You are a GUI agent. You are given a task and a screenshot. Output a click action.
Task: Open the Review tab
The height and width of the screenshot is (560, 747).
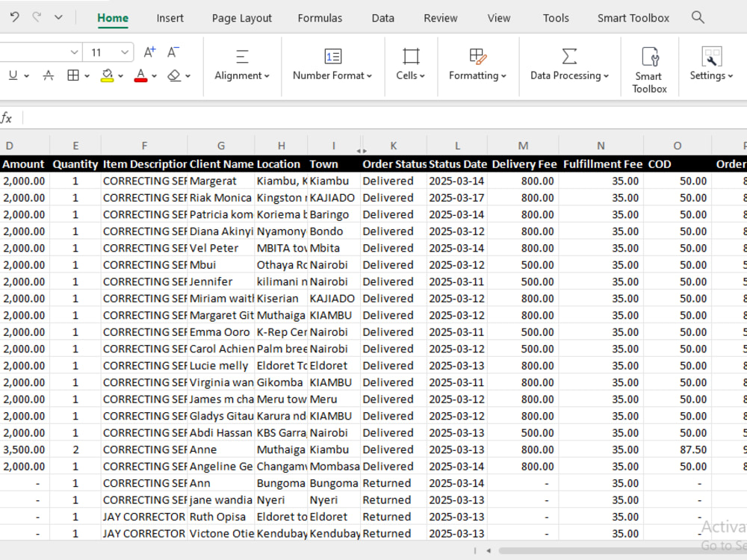click(441, 18)
